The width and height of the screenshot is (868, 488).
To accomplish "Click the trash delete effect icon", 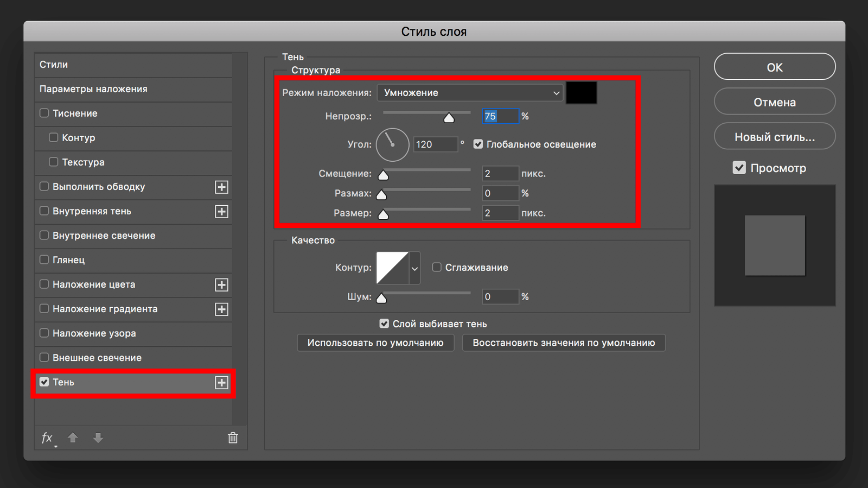I will click(x=233, y=438).
